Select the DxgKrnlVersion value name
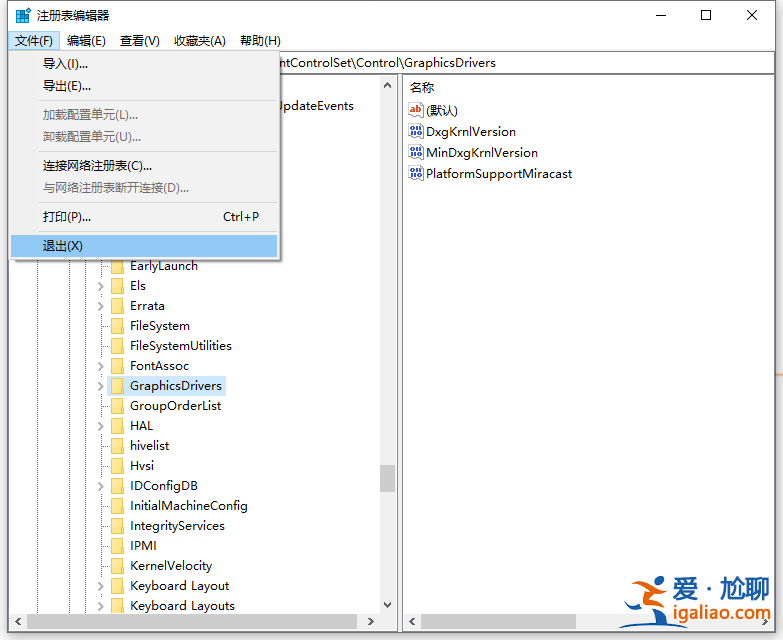This screenshot has width=783, height=640. [x=471, y=132]
